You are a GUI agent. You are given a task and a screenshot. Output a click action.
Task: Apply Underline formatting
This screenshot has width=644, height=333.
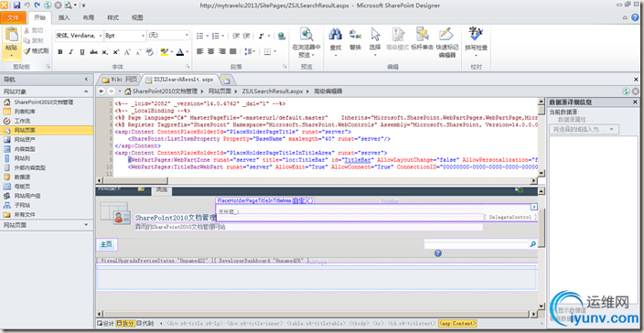82,52
